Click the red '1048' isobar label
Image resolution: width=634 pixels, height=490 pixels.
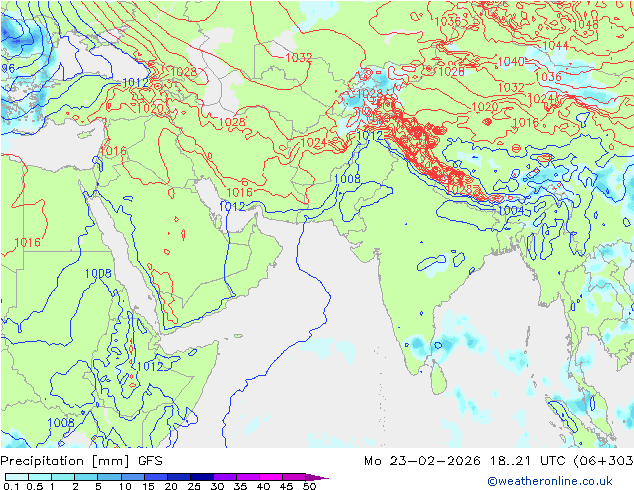click(x=585, y=25)
